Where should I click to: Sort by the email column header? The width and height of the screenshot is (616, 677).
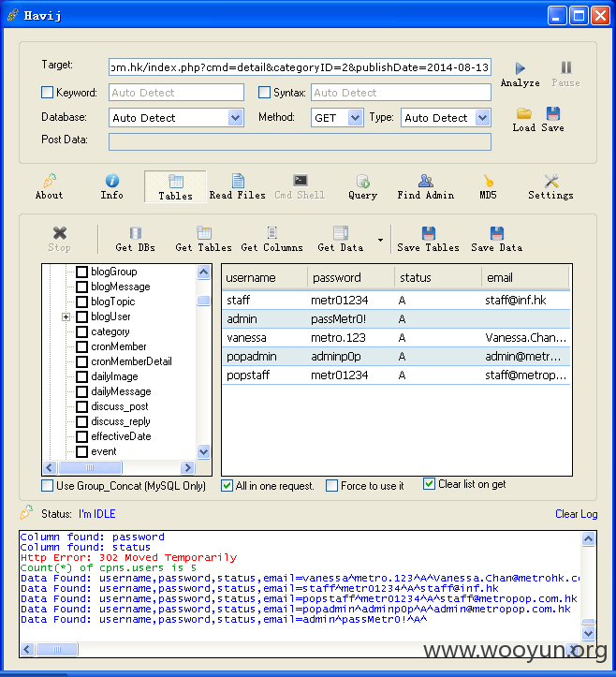(x=525, y=277)
